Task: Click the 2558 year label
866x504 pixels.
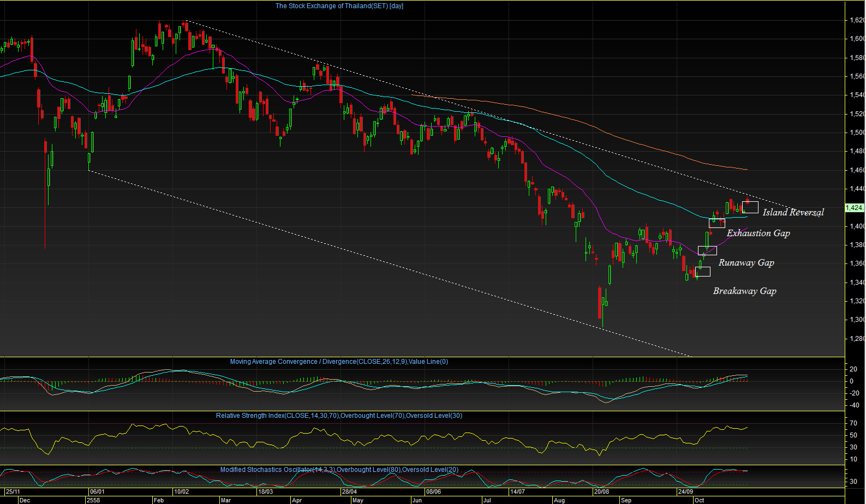Action: tap(93, 500)
